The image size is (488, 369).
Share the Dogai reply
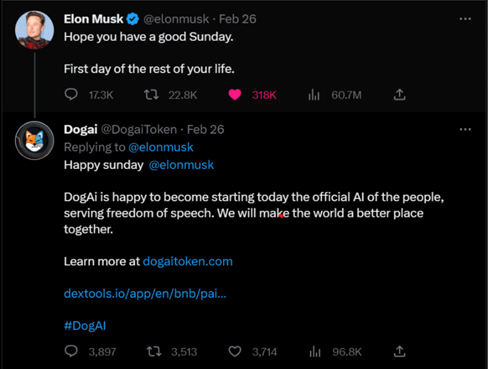[399, 351]
